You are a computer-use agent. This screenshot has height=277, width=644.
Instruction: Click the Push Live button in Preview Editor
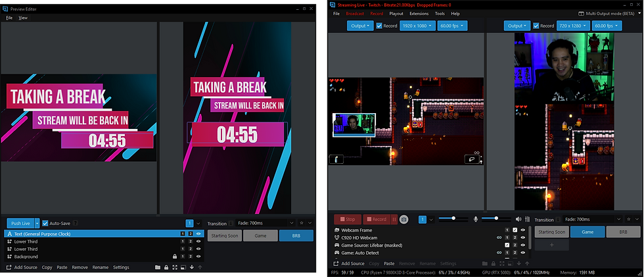[x=20, y=223]
